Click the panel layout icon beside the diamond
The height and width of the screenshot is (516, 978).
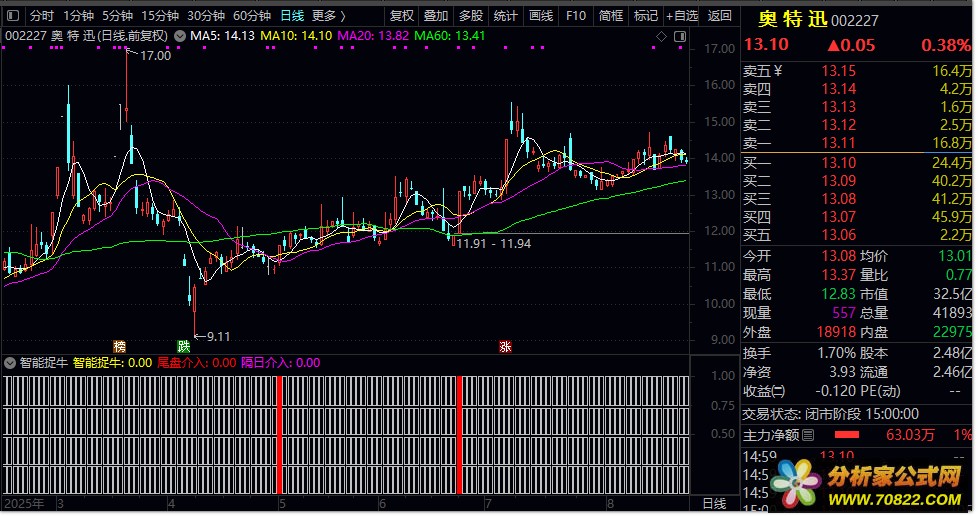click(679, 37)
